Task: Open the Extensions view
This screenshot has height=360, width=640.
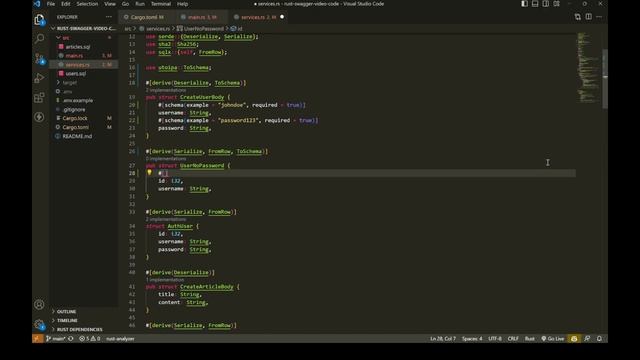Action: [39, 98]
